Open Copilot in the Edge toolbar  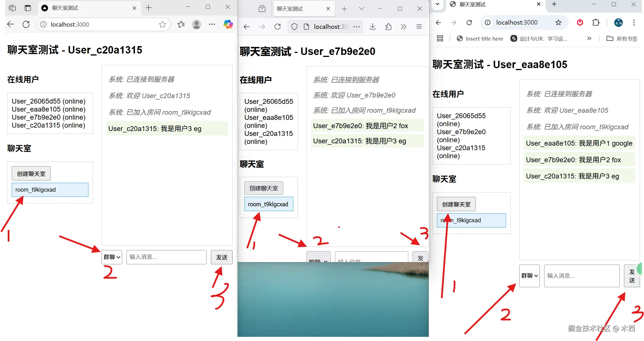tap(228, 24)
